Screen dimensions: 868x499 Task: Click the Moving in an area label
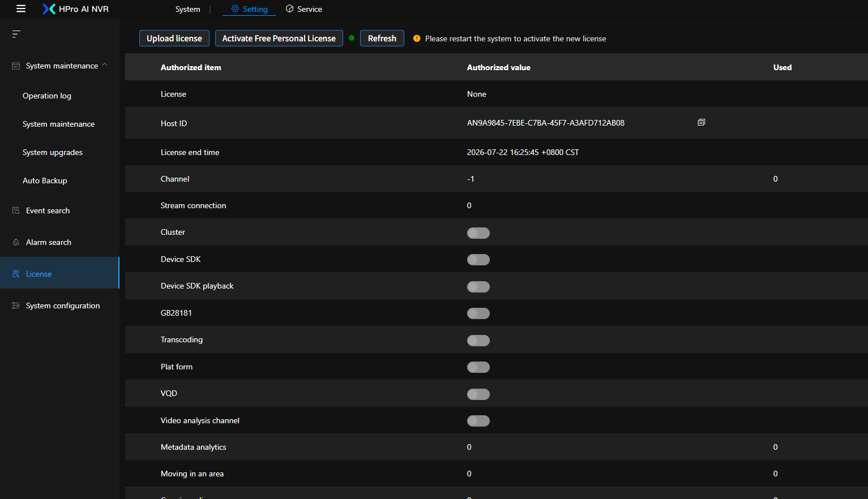click(192, 474)
